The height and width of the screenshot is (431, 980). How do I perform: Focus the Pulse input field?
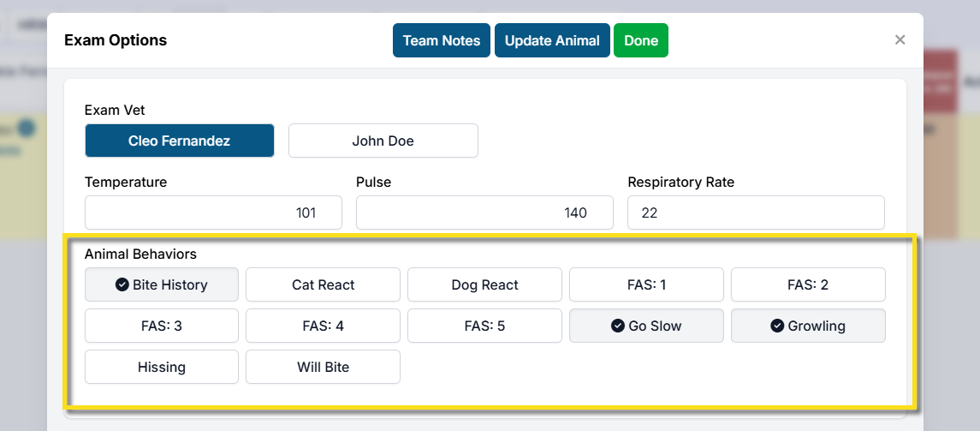(484, 213)
